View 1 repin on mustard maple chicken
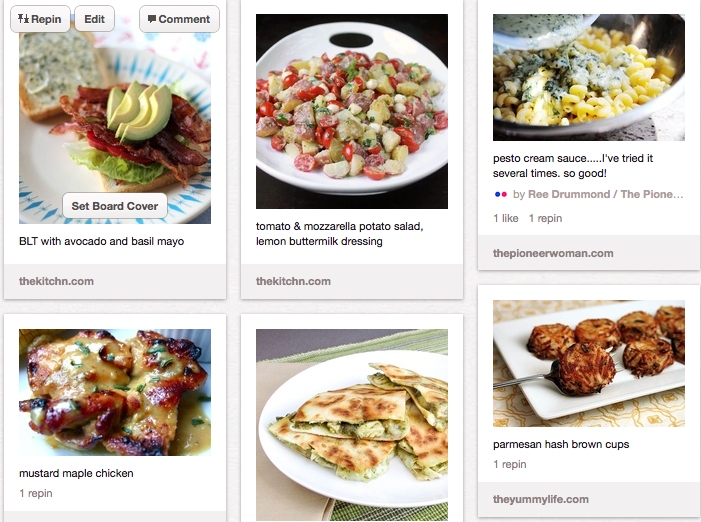 pyautogui.click(x=36, y=493)
